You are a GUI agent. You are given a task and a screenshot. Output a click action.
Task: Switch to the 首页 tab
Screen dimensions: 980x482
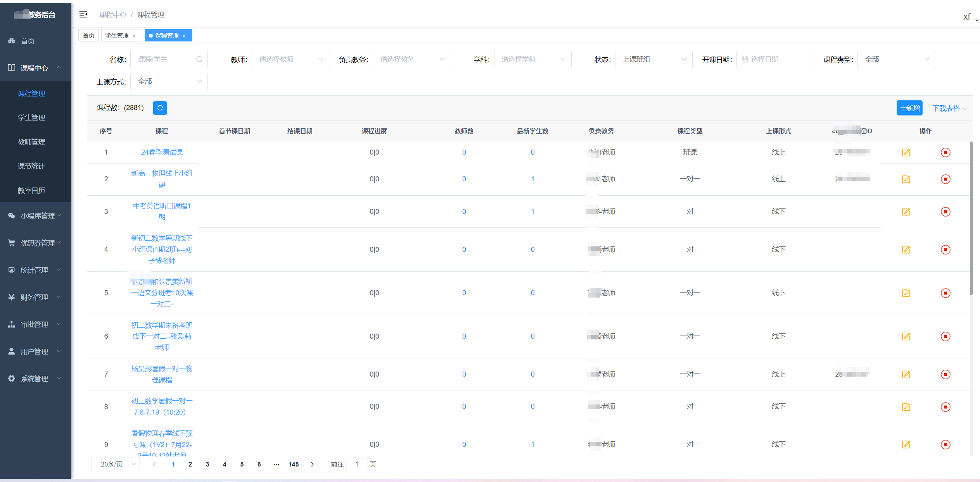[x=88, y=35]
